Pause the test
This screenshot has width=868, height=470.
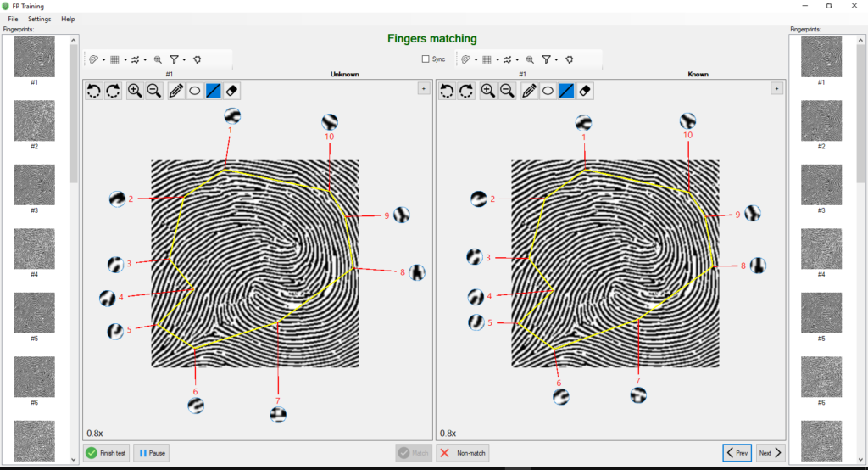pyautogui.click(x=151, y=453)
